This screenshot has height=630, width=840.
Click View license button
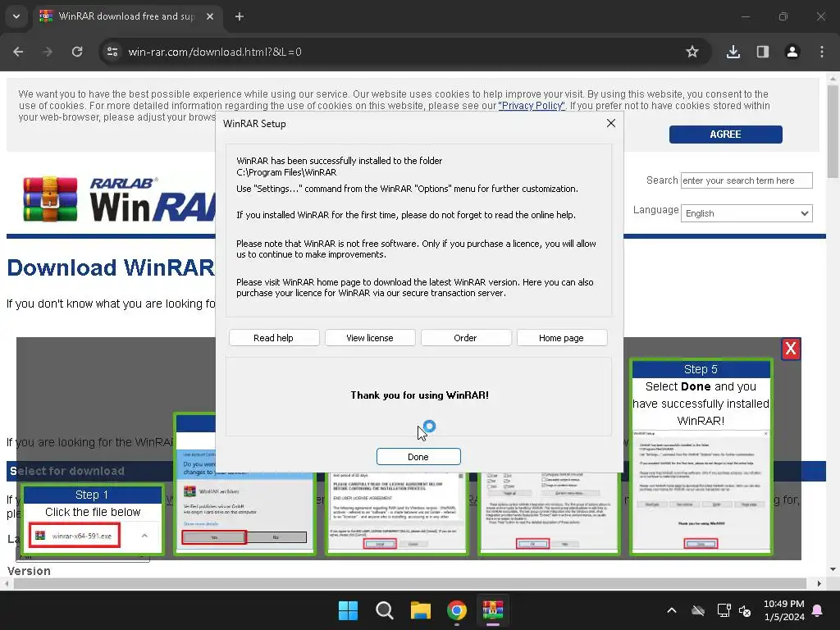tap(370, 337)
